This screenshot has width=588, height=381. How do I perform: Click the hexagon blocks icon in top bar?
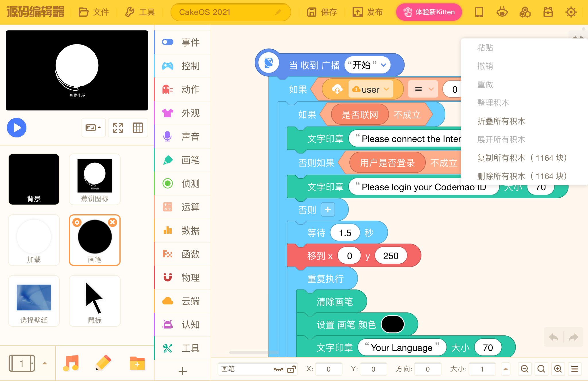525,12
